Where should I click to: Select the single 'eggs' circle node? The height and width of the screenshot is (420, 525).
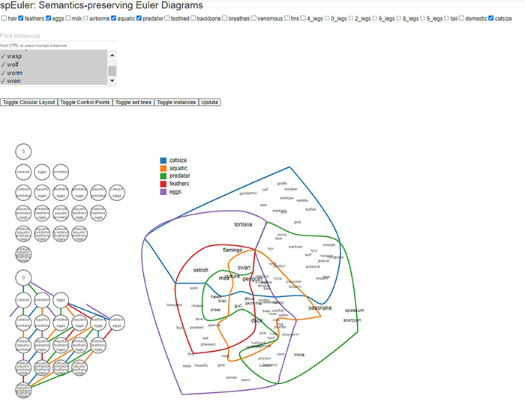coord(42,172)
